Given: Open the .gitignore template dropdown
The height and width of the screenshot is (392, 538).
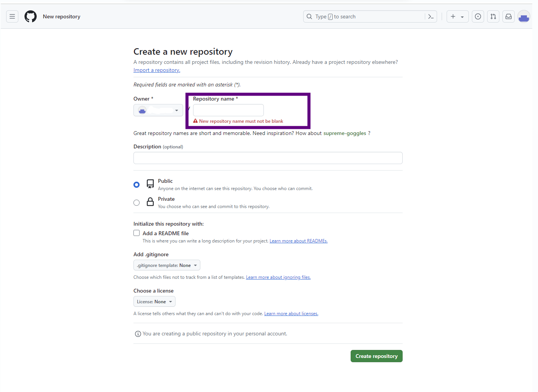Looking at the screenshot, I should [x=167, y=265].
